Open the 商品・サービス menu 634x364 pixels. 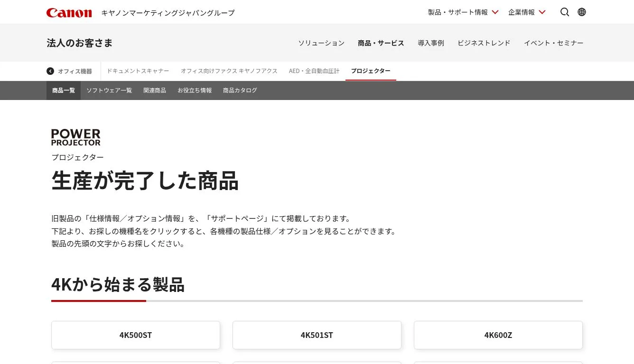tap(381, 43)
